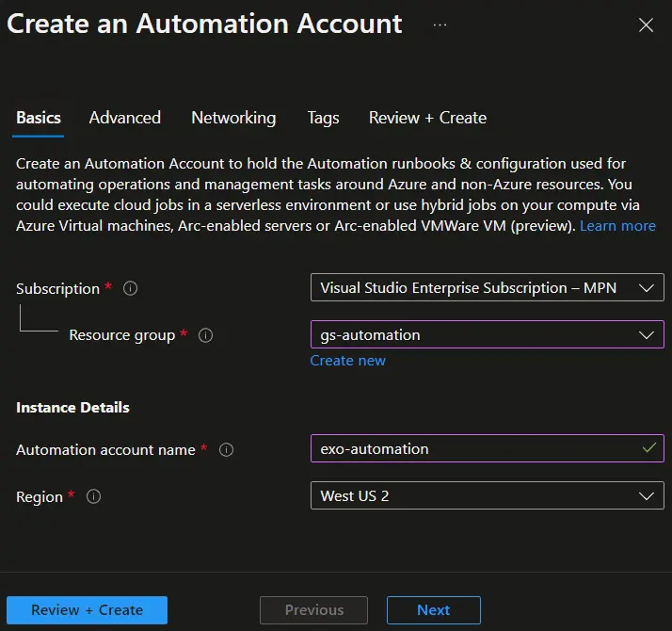Screen dimensions: 672x631
Task: Click the Previous button
Action: [314, 610]
